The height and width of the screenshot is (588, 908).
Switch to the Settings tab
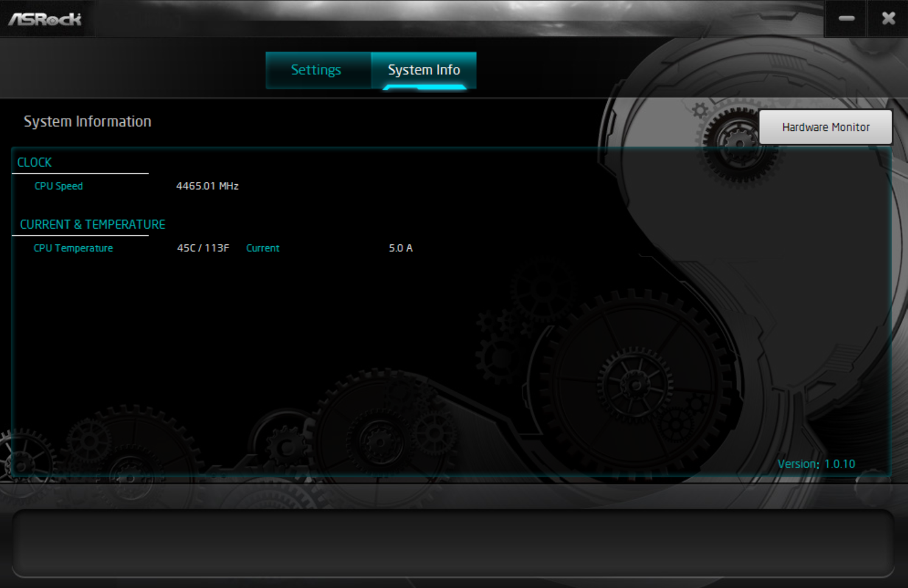(x=316, y=70)
